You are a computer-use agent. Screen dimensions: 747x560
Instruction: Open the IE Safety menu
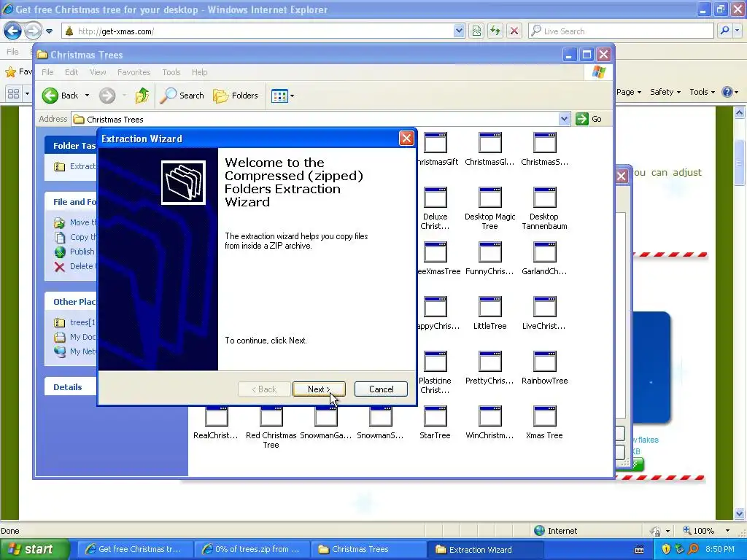665,92
